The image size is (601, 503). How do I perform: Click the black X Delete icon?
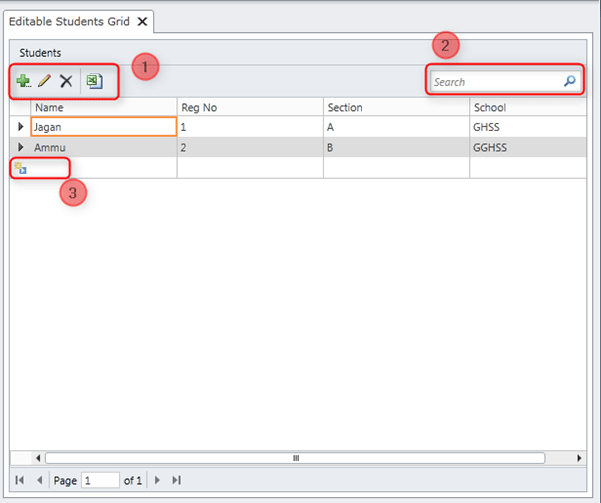pos(66,81)
